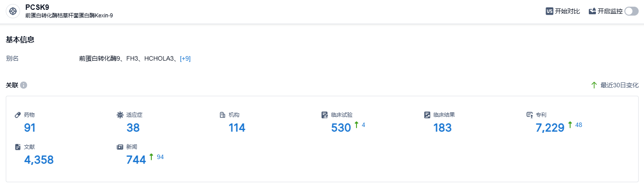This screenshot has width=644, height=184.
Task: Open the 91 drugs count link
Action: click(x=30, y=128)
